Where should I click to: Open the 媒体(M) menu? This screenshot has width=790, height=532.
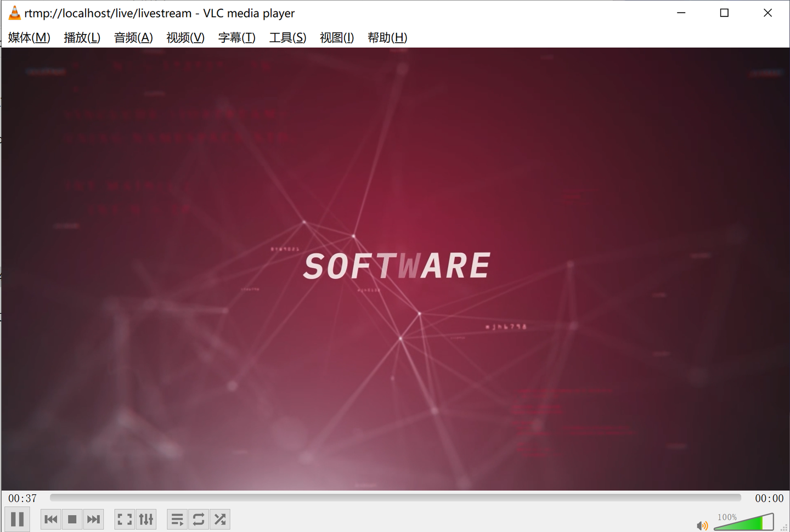[x=28, y=37]
